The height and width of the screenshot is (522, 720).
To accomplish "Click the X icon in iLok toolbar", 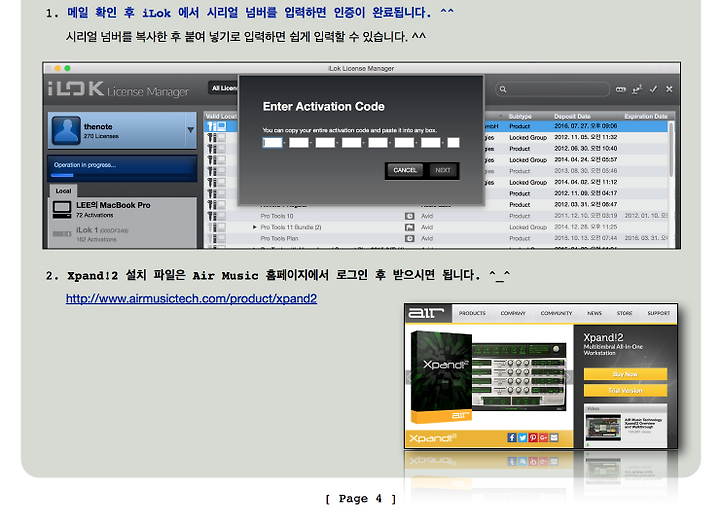I will point(669,89).
